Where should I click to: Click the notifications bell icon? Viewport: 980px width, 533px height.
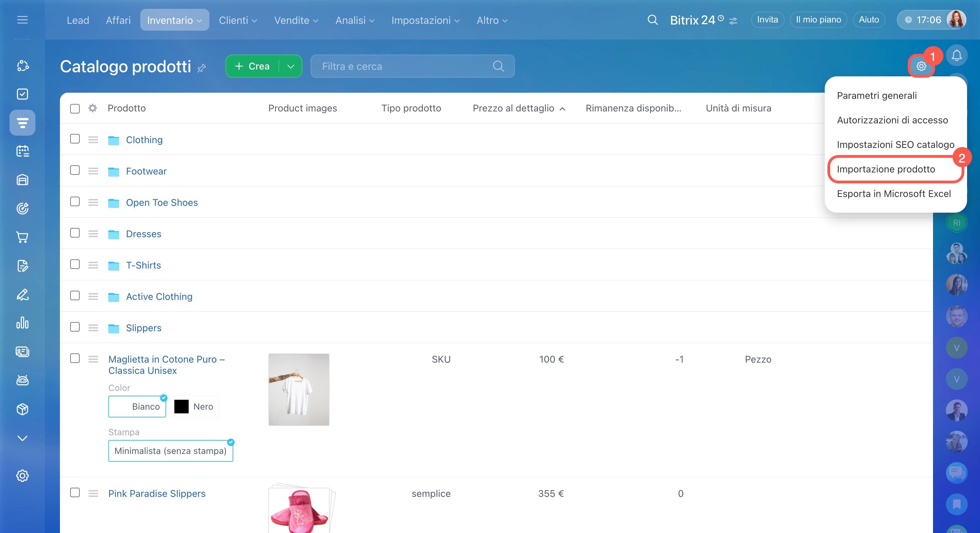click(957, 56)
